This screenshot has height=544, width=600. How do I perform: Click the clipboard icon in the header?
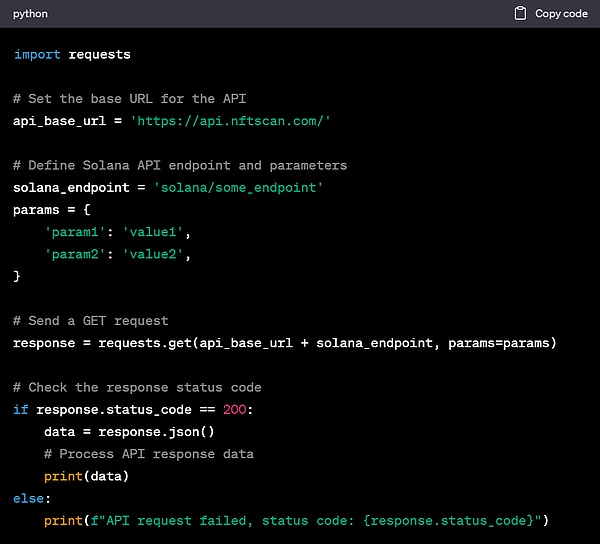[x=519, y=14]
